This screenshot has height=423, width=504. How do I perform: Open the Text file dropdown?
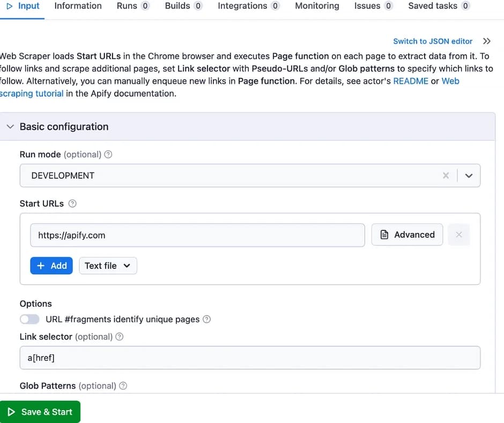pyautogui.click(x=108, y=265)
